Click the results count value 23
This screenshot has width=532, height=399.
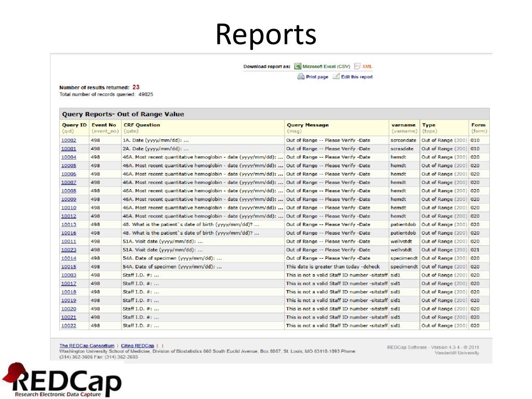tap(136, 87)
